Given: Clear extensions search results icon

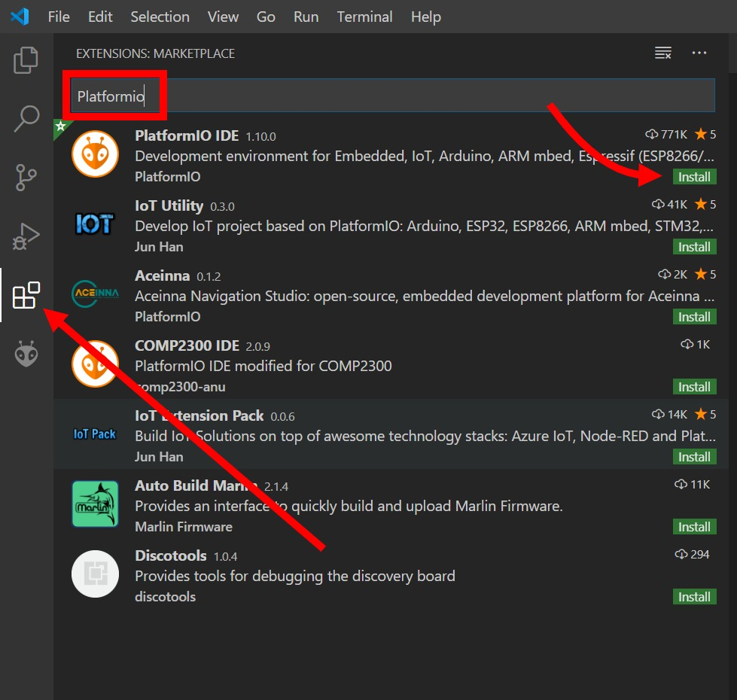Looking at the screenshot, I should click(x=662, y=53).
